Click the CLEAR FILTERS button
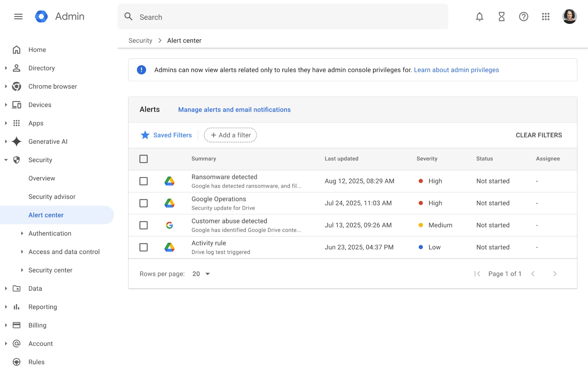 point(539,135)
